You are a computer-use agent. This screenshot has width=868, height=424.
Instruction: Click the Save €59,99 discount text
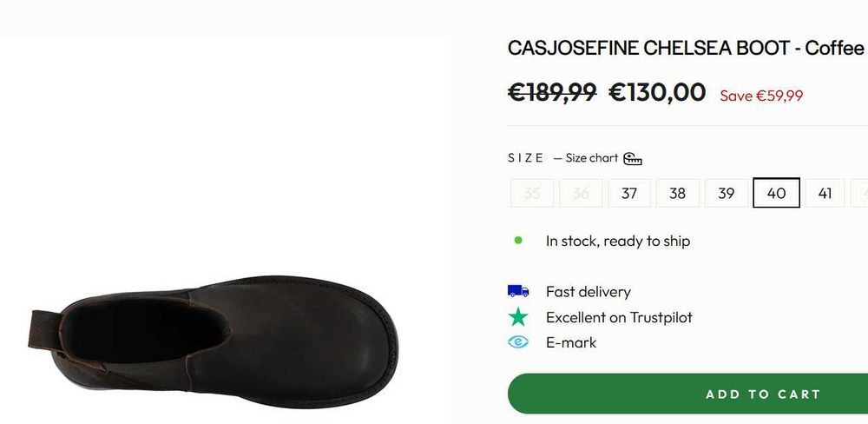pyautogui.click(x=761, y=96)
